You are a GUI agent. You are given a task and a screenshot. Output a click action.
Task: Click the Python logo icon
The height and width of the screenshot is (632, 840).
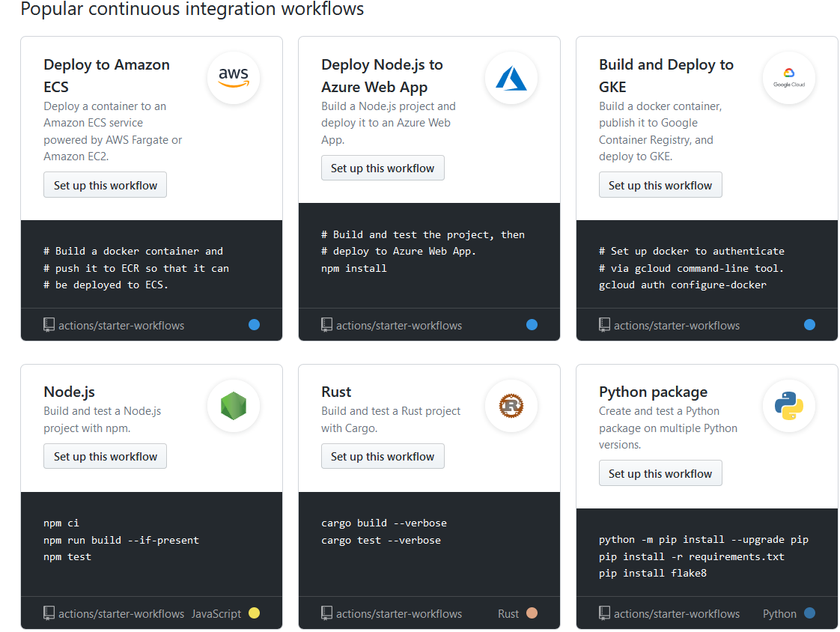pos(789,405)
